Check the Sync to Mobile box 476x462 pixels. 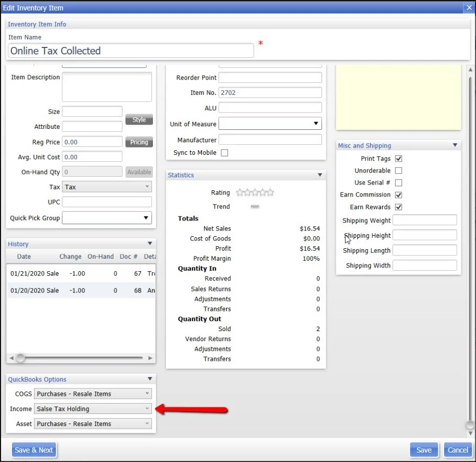[224, 153]
